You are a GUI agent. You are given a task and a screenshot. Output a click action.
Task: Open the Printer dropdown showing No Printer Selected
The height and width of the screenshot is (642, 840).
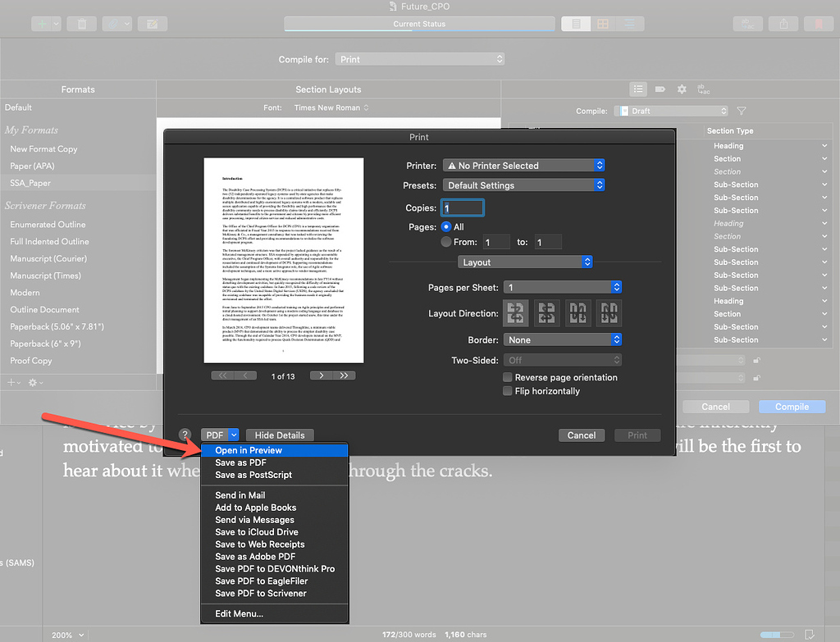[523, 165]
